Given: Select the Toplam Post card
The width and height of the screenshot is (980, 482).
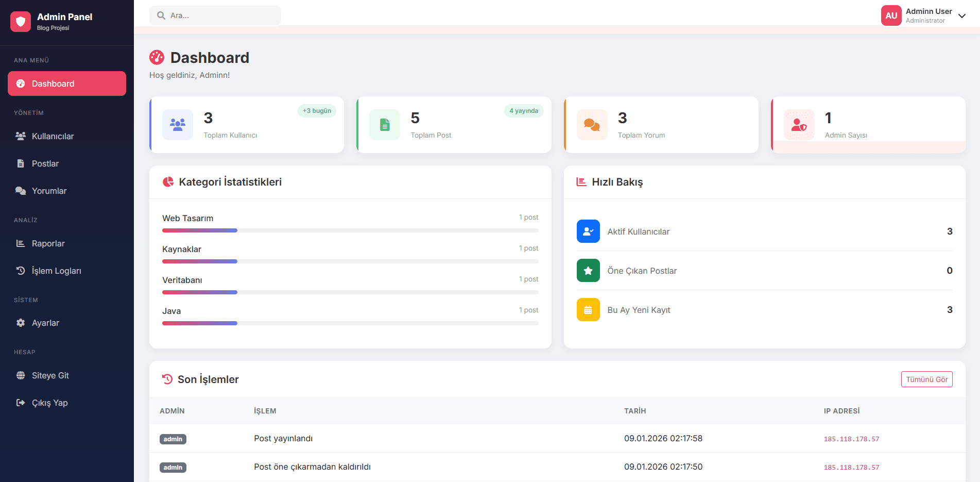Looking at the screenshot, I should click(454, 125).
